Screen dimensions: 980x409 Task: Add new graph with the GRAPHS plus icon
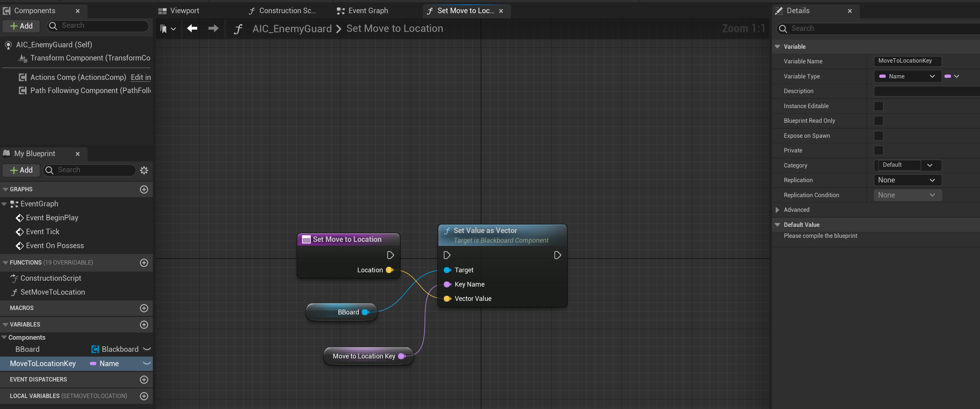tap(144, 189)
